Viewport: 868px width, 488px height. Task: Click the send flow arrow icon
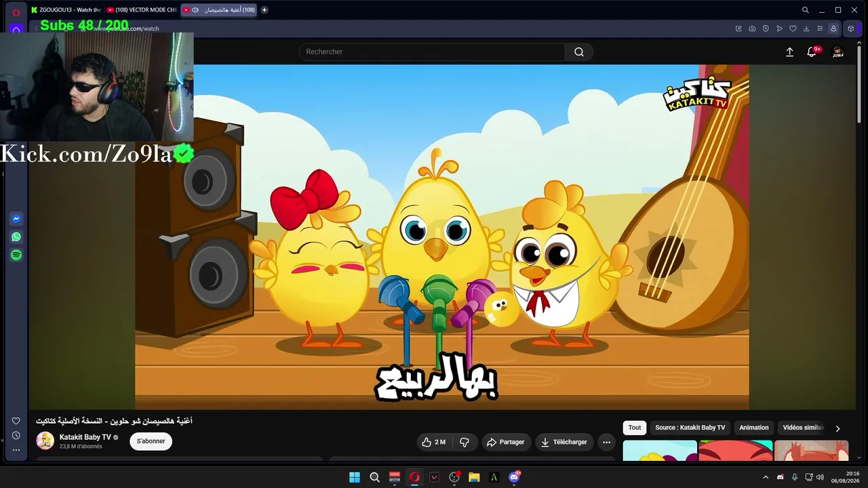779,28
